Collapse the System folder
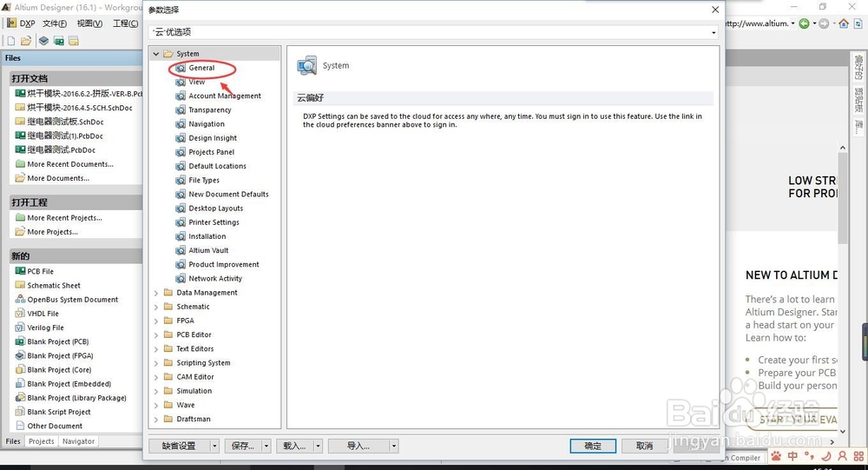 (156, 54)
